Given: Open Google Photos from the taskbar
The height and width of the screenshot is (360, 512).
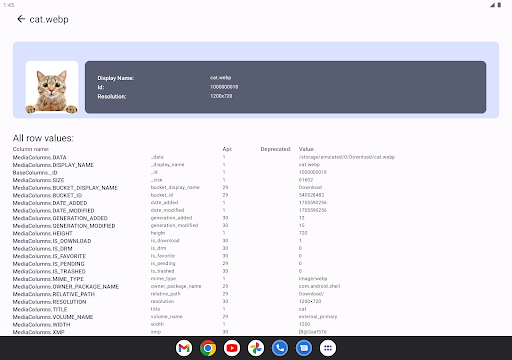Looking at the screenshot, I should click(256, 348).
